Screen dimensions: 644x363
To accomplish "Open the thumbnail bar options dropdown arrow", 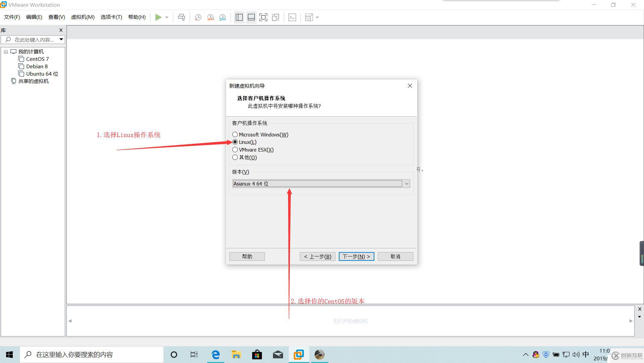I will [x=639, y=317].
